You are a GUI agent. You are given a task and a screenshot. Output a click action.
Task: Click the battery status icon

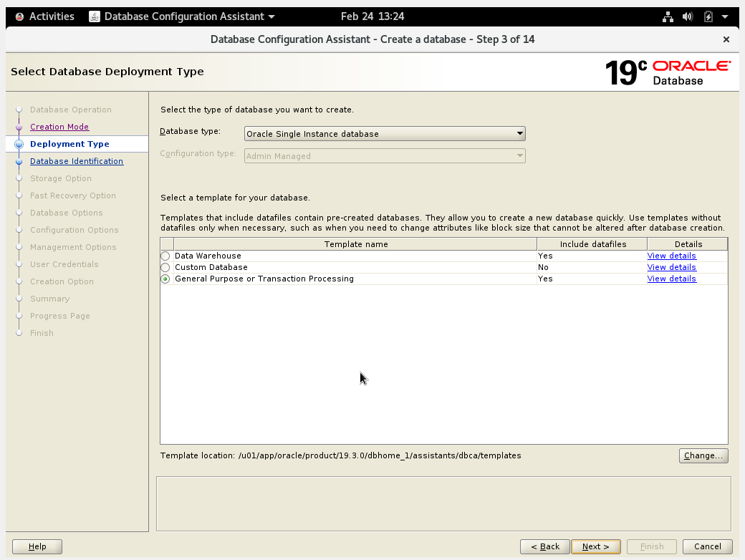click(x=708, y=16)
